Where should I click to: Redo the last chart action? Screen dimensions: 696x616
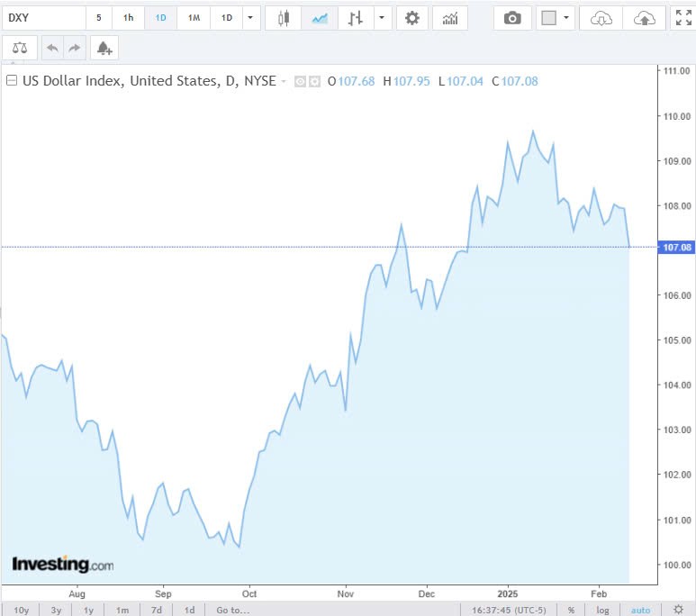(x=74, y=48)
